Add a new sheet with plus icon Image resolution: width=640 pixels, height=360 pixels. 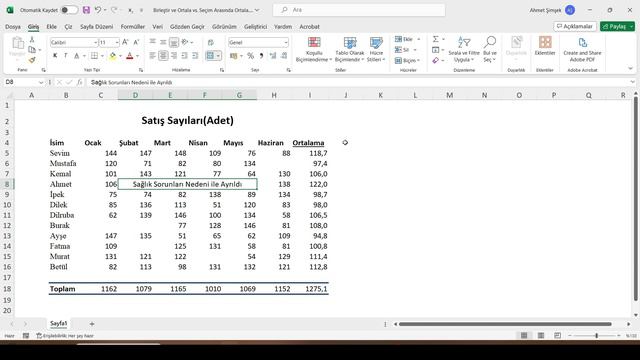pyautogui.click(x=92, y=324)
